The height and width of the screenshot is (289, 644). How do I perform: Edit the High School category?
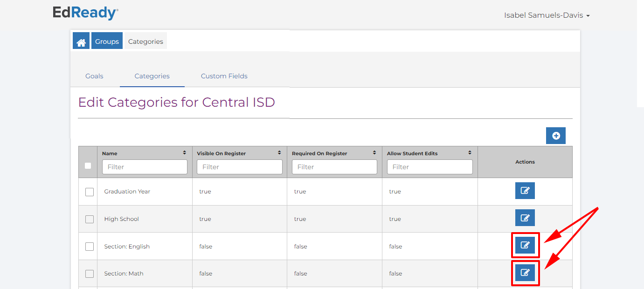[525, 218]
